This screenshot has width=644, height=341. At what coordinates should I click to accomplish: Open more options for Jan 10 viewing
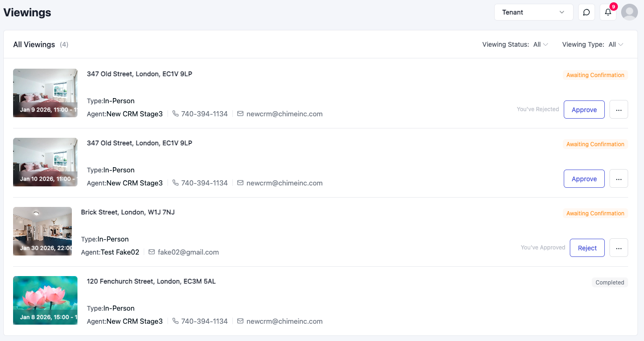[x=619, y=179]
